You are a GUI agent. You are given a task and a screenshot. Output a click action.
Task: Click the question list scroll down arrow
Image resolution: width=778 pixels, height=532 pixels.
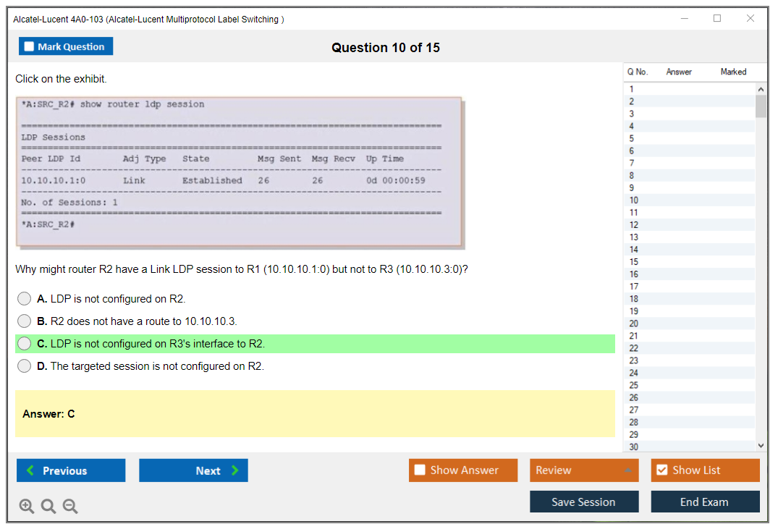pyautogui.click(x=761, y=446)
